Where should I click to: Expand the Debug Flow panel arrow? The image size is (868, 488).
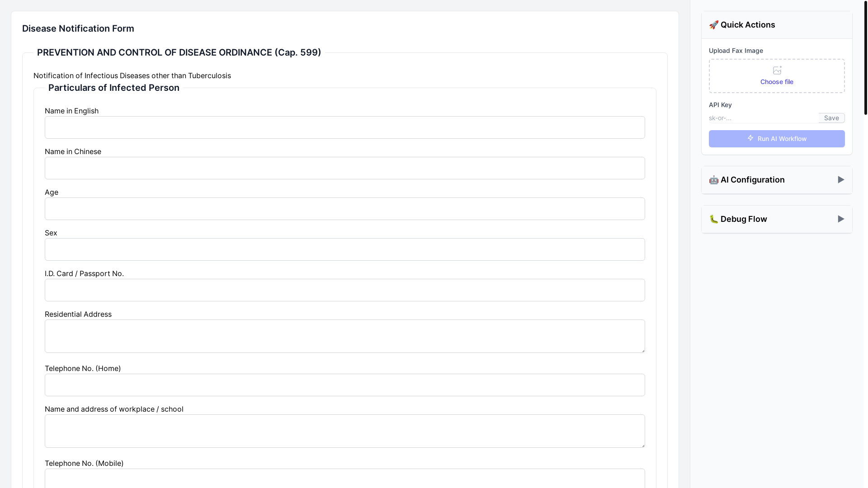pyautogui.click(x=841, y=219)
